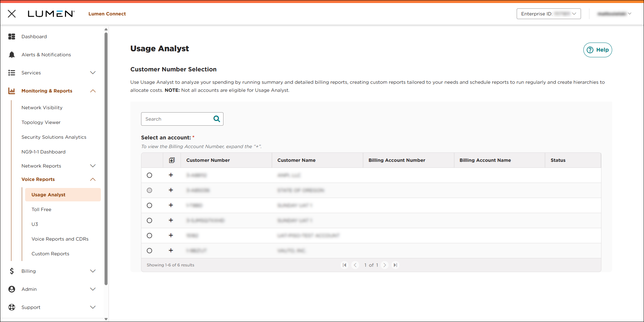Expand the first account row with its plus

click(171, 175)
